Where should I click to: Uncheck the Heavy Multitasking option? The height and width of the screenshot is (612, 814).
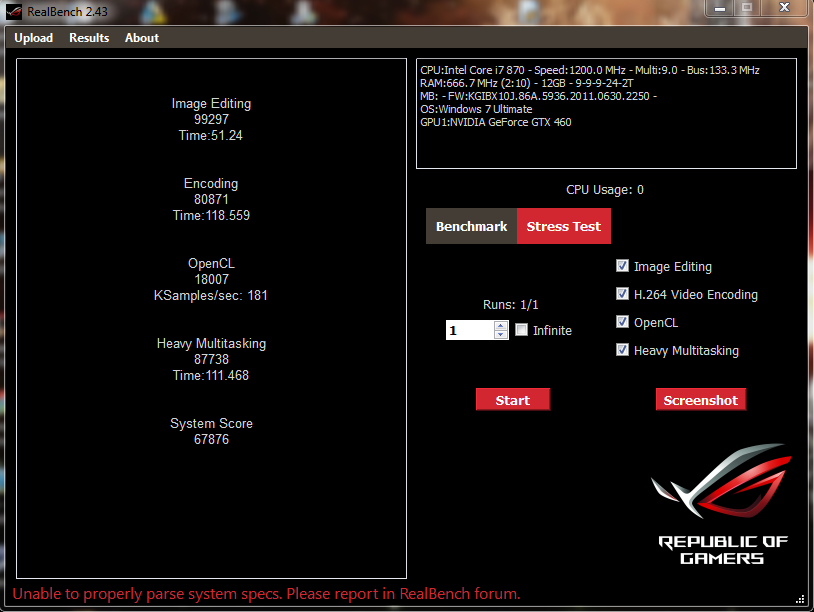tap(623, 350)
